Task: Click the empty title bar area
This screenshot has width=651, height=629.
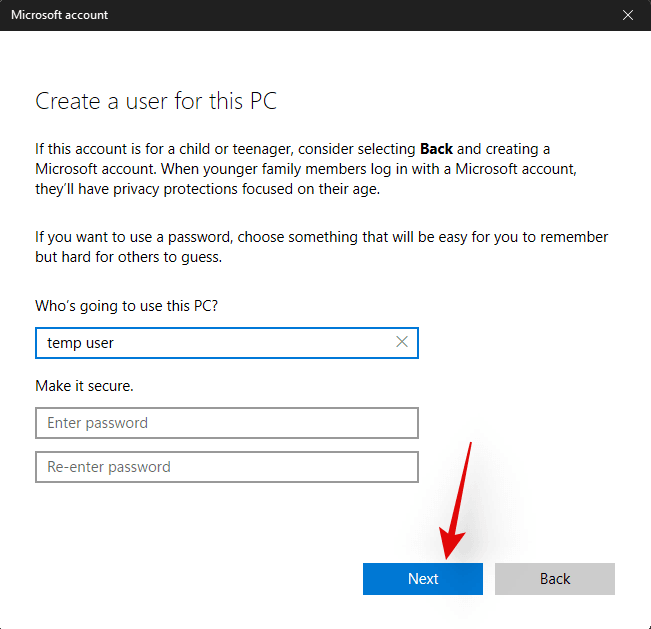Action: 350,15
